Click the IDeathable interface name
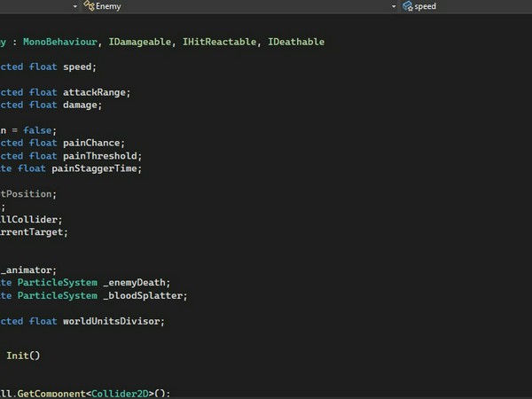Viewport: 532px width, 399px height. 296,42
